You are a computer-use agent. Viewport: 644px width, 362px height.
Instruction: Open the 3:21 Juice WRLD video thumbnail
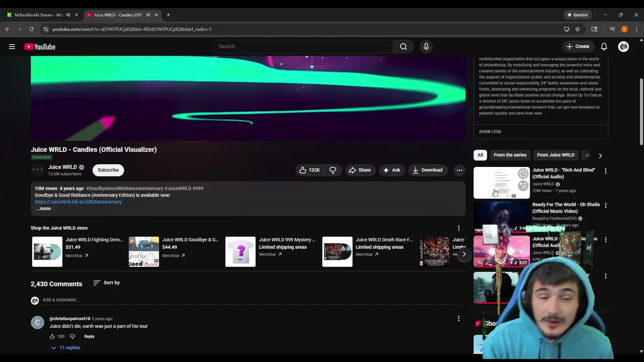[502, 251]
